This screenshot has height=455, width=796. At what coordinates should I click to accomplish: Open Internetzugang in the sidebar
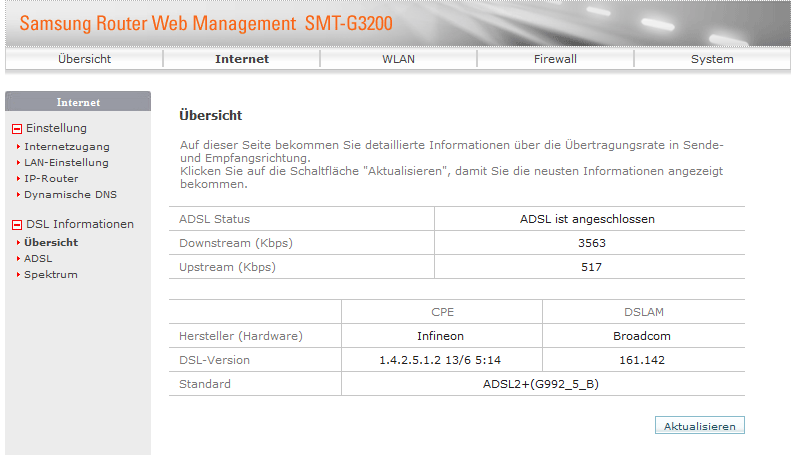[x=66, y=146]
